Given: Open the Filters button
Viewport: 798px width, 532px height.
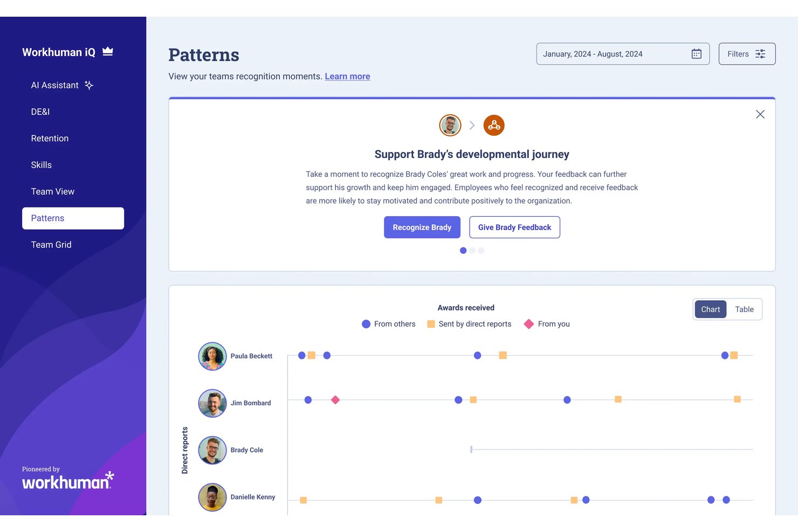Looking at the screenshot, I should (747, 54).
